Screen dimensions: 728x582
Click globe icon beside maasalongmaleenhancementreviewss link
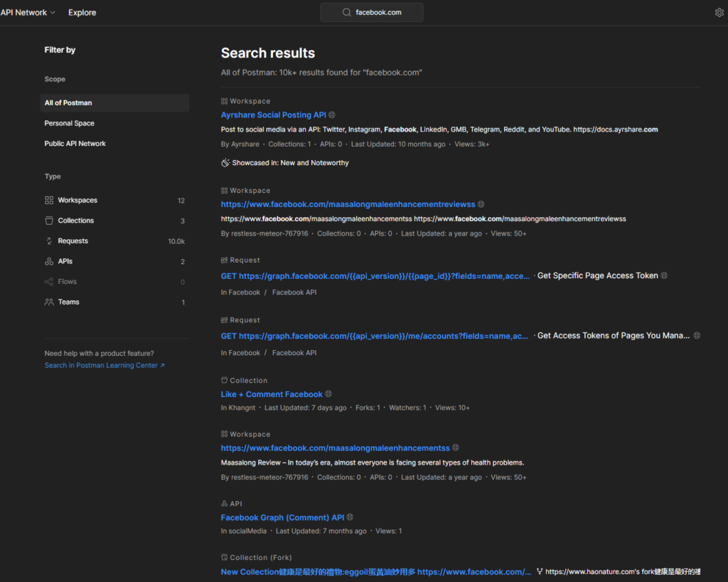coord(481,204)
